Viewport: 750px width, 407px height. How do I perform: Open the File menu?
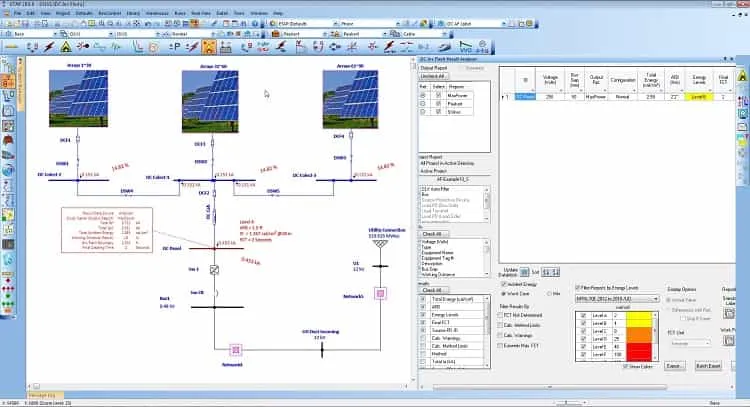coord(18,13)
